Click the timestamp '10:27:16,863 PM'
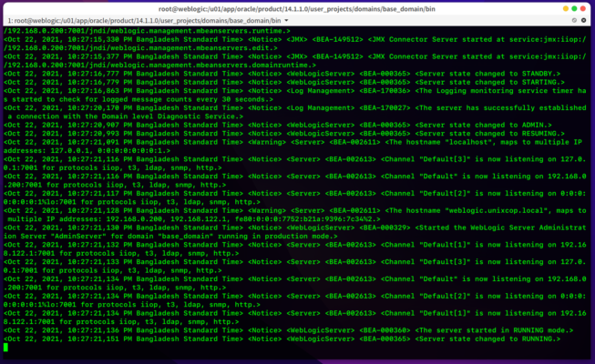The image size is (595, 364). [x=100, y=91]
